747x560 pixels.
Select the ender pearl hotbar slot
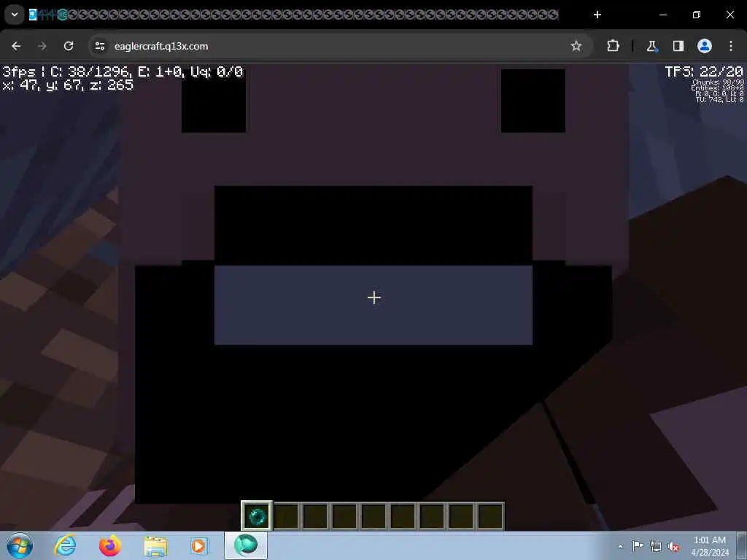[258, 516]
